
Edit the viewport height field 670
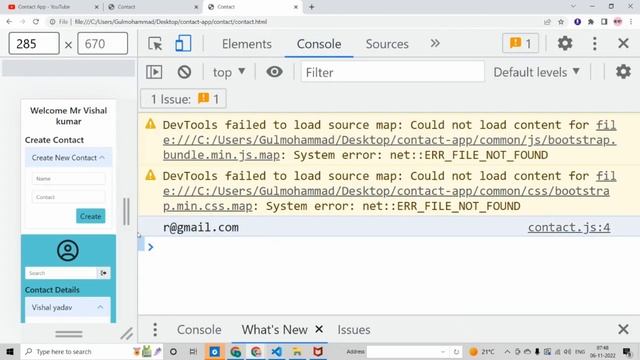[x=102, y=43]
